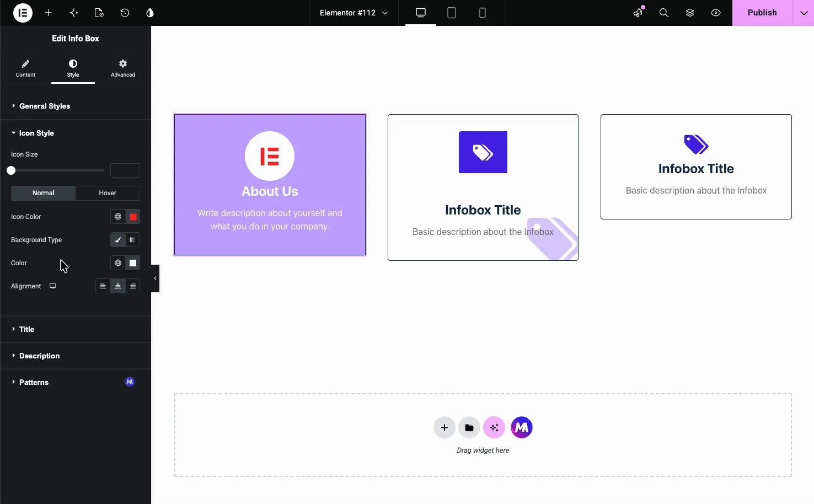Switch to the desktop device view
814x504 pixels.
pos(421,13)
